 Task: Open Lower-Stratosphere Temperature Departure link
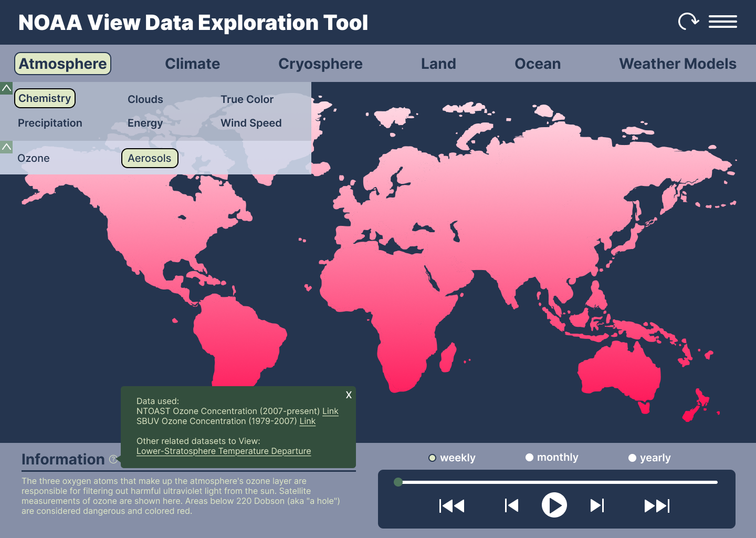pyautogui.click(x=224, y=451)
